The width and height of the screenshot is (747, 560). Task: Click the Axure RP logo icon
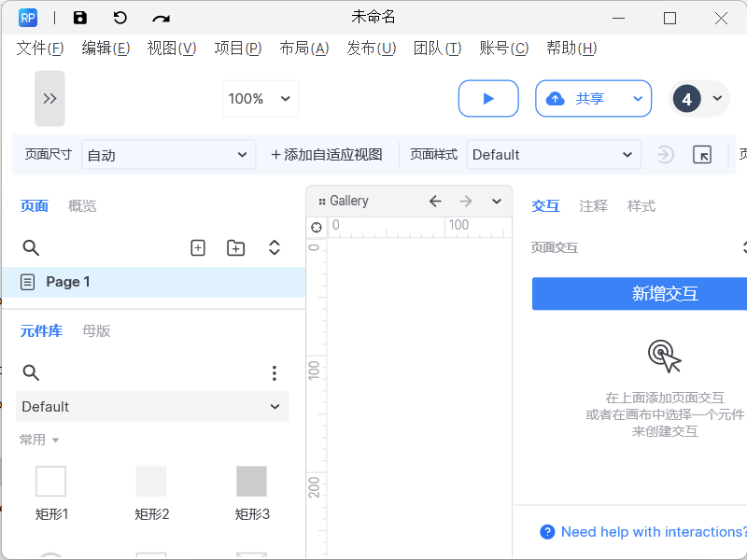pyautogui.click(x=28, y=18)
